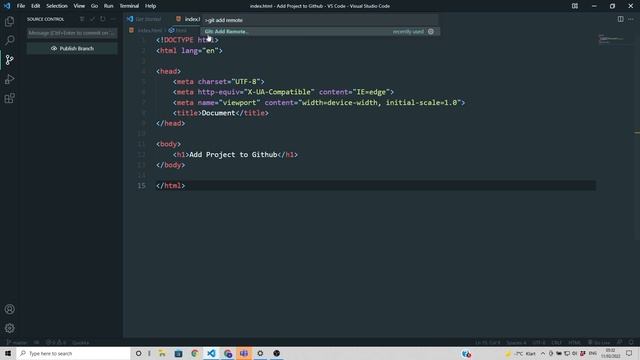The width and height of the screenshot is (640, 360).
Task: Click File Explorer icon in taskbar
Action: point(162,353)
